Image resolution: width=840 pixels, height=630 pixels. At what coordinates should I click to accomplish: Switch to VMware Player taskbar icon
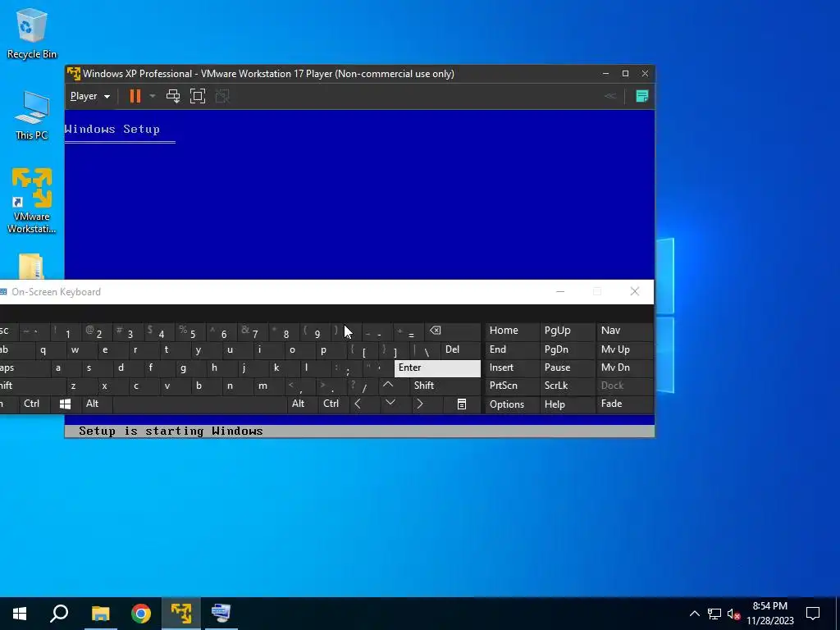click(x=181, y=614)
